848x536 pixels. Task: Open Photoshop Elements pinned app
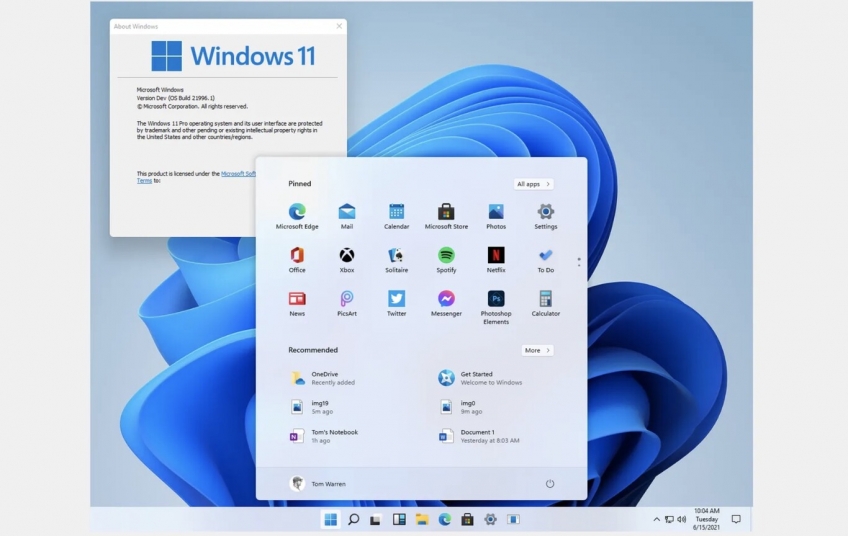tap(496, 299)
